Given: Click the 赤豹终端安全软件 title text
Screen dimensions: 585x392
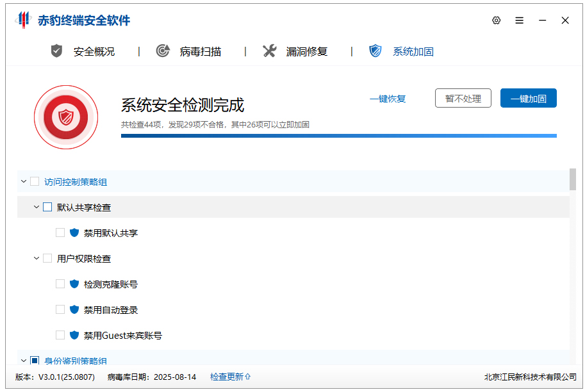Looking at the screenshot, I should tap(84, 20).
